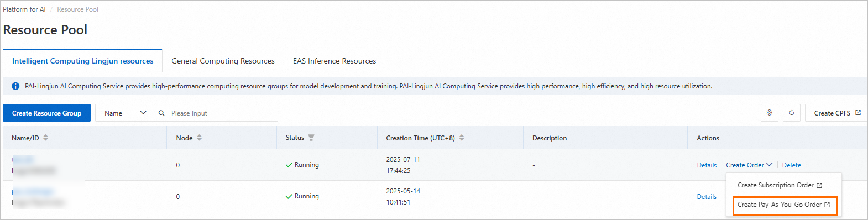Go to Platform for AI breadcrumb
Viewport: 868px width, 220px height.
24,9
